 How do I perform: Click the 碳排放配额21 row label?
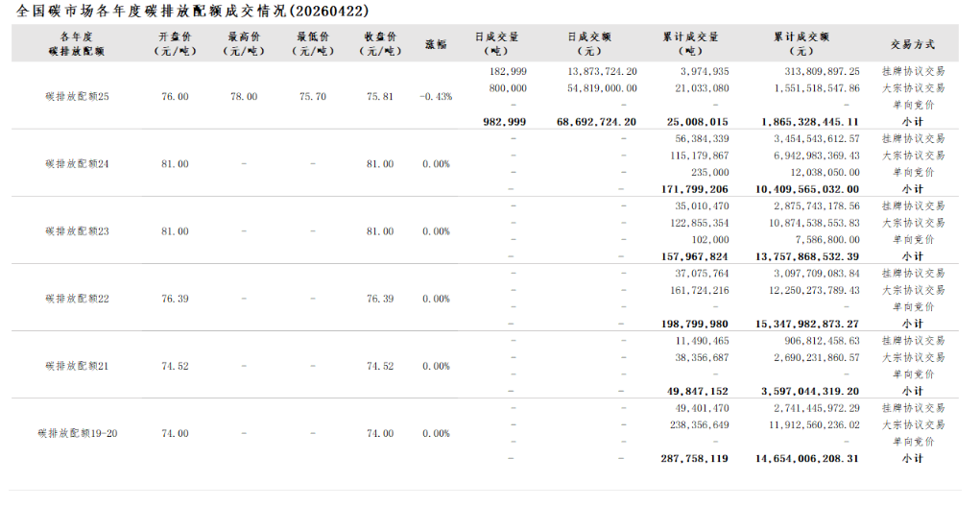77,366
